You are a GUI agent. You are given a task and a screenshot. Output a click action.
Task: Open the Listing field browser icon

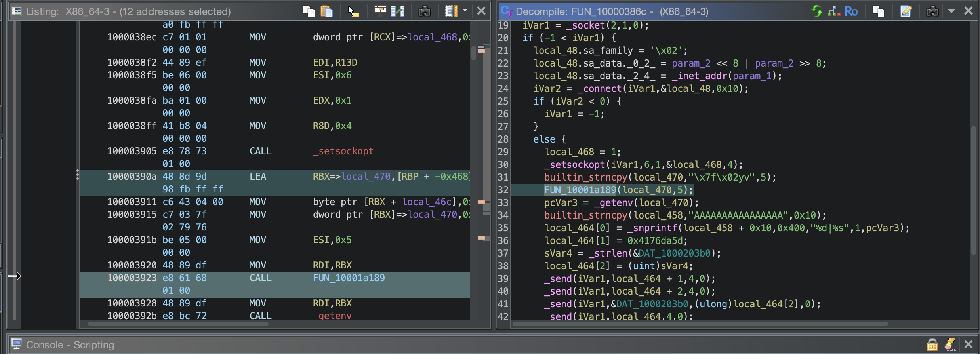380,11
